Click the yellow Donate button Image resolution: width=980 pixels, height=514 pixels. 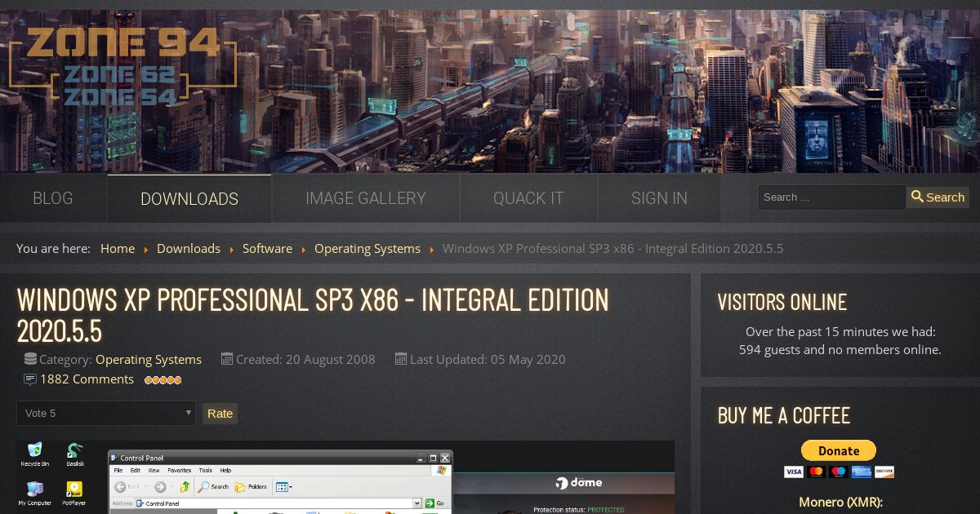tap(839, 450)
